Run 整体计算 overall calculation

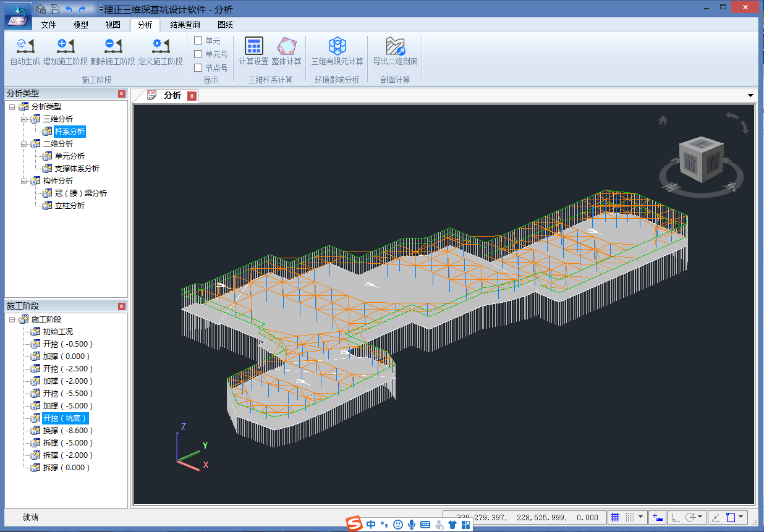286,46
